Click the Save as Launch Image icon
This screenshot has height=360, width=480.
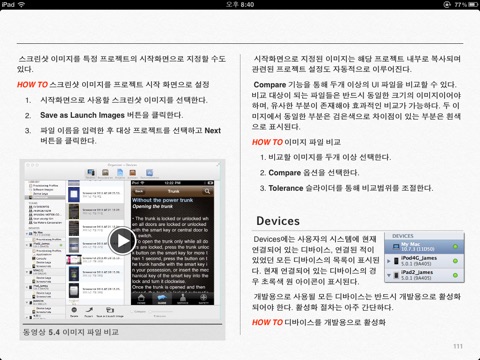point(110,311)
